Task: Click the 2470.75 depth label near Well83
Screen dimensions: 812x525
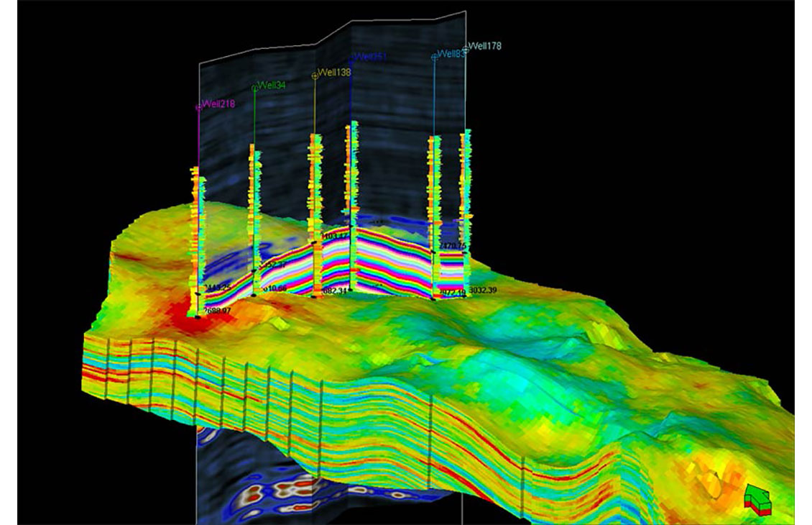Action: 453,245
